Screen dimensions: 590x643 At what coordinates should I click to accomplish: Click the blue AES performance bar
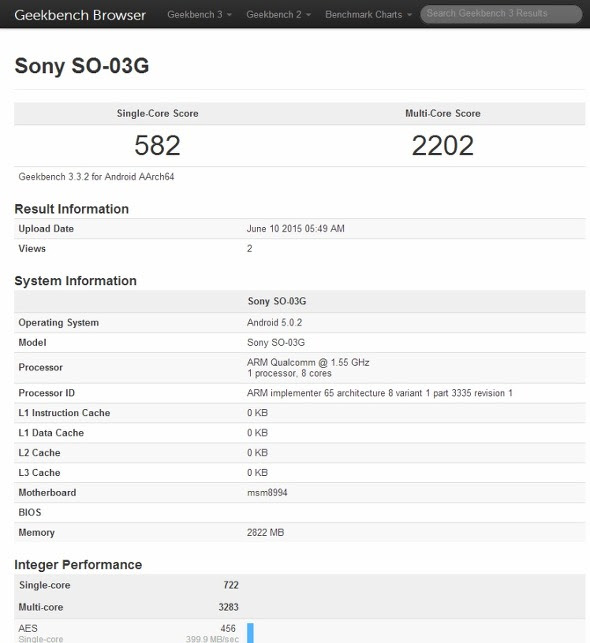tap(250, 633)
